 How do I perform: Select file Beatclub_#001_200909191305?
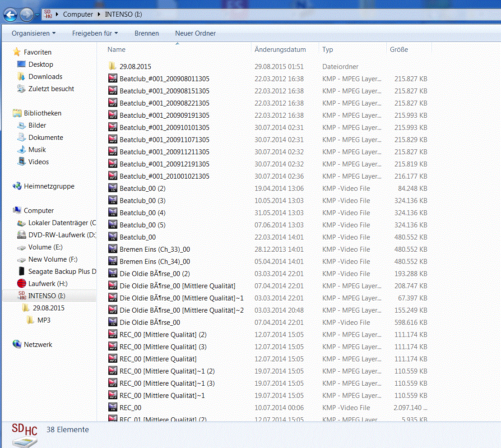pyautogui.click(x=165, y=115)
